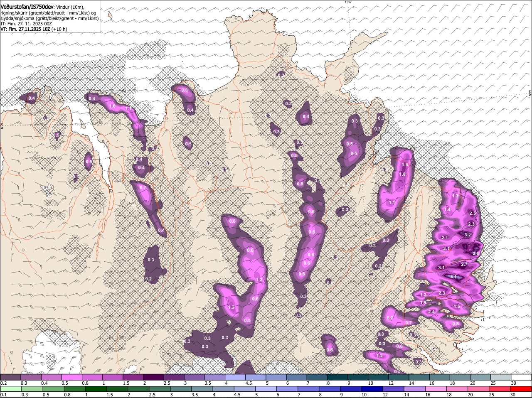Click the 4.1 precipitation value on the map

pyautogui.click(x=454, y=277)
